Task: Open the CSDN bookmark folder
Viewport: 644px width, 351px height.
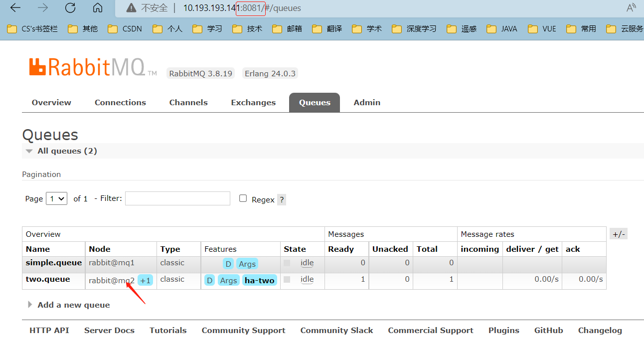Action: 125,29
